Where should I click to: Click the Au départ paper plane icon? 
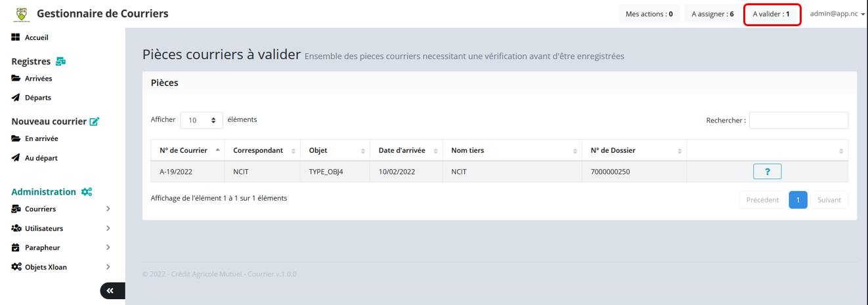16,158
